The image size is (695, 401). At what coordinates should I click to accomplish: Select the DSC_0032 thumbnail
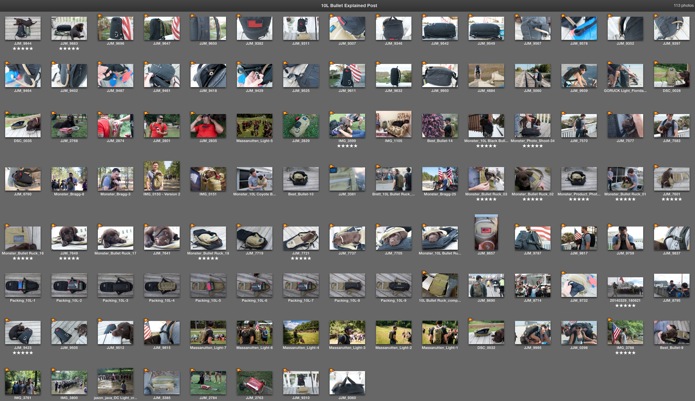click(x=486, y=333)
